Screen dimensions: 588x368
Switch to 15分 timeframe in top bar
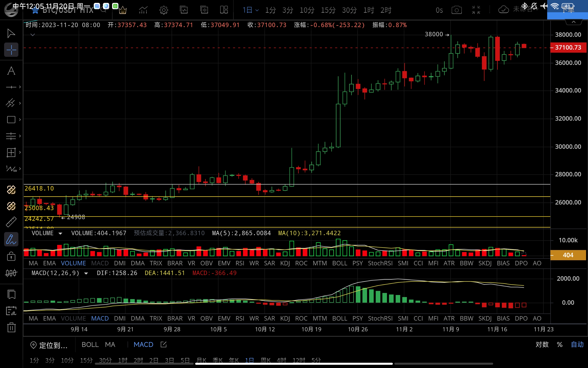[x=328, y=10]
